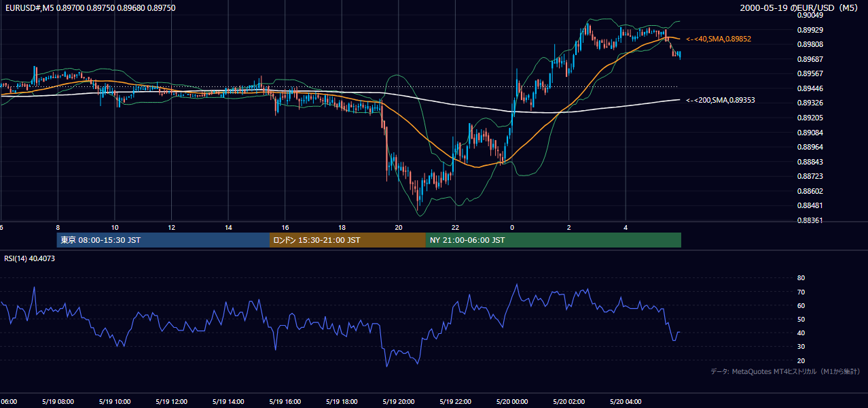Select the 5/19 20:00 time axis label
Viewport: 868px width, 408px height.
(399, 402)
